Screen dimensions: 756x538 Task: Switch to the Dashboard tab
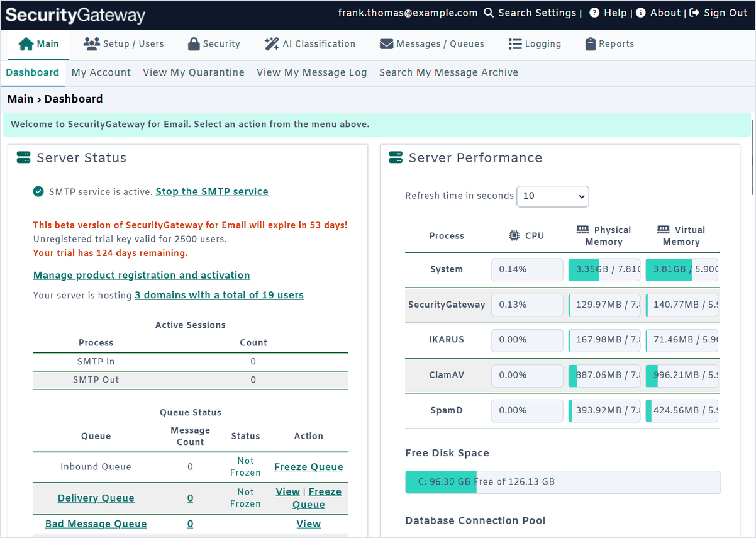[x=33, y=72]
